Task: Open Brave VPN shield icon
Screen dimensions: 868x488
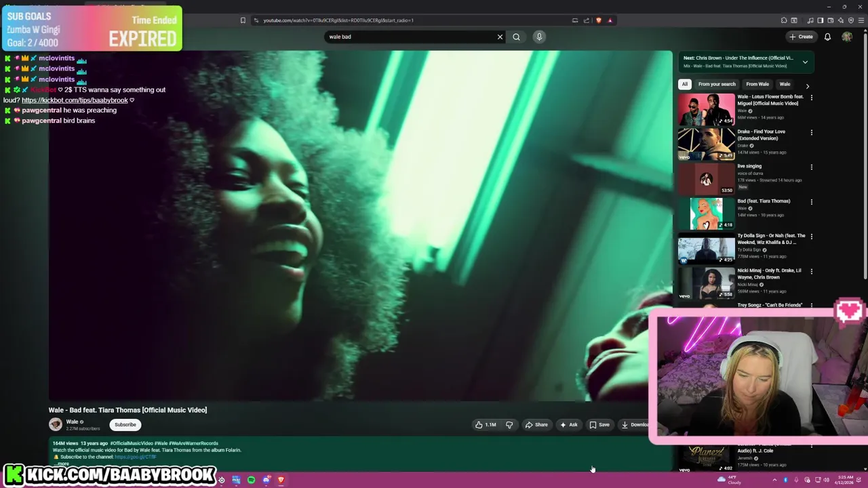Action: (851, 20)
